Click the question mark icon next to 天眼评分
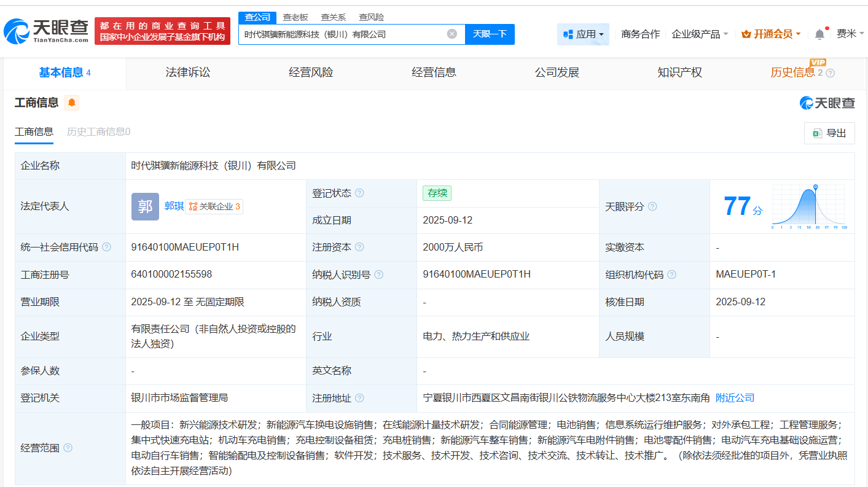 [x=653, y=207]
